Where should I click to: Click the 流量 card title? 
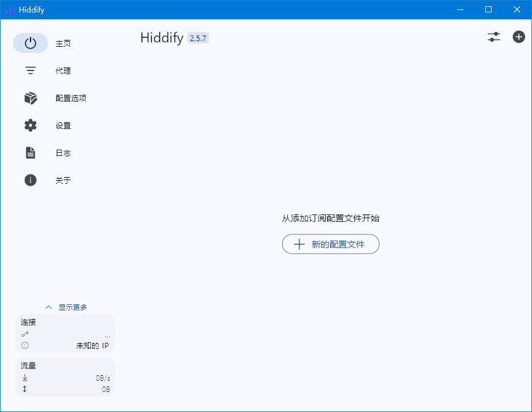point(28,365)
